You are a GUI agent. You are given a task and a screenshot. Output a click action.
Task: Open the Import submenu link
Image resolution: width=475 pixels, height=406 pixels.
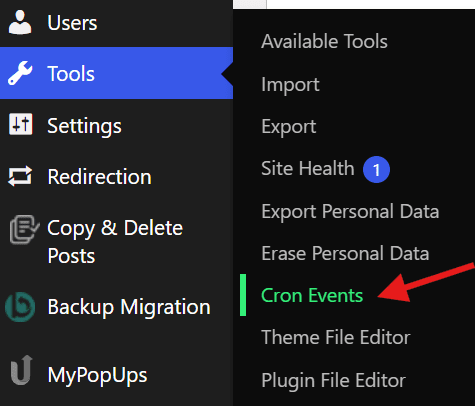290,85
